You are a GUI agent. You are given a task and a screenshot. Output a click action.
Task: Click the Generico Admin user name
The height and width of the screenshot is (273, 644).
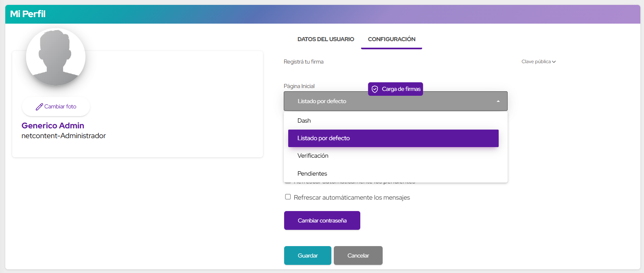point(53,125)
